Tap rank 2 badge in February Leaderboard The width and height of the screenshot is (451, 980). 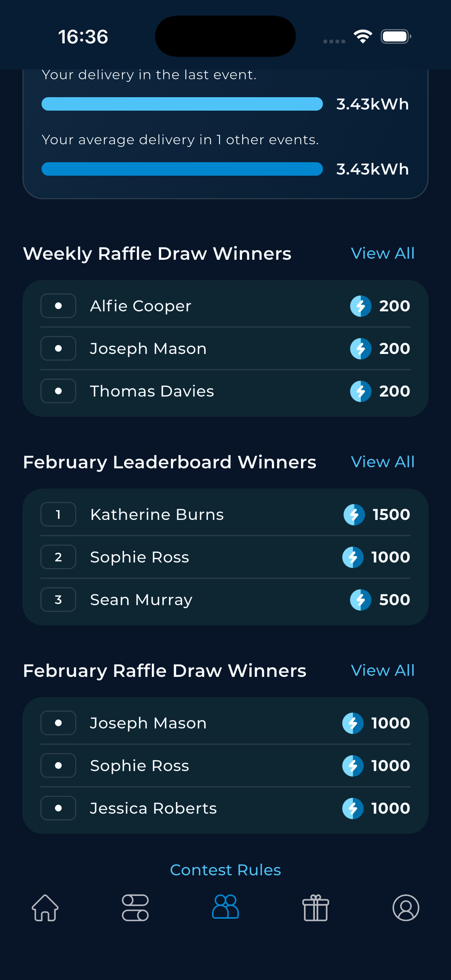[58, 557]
